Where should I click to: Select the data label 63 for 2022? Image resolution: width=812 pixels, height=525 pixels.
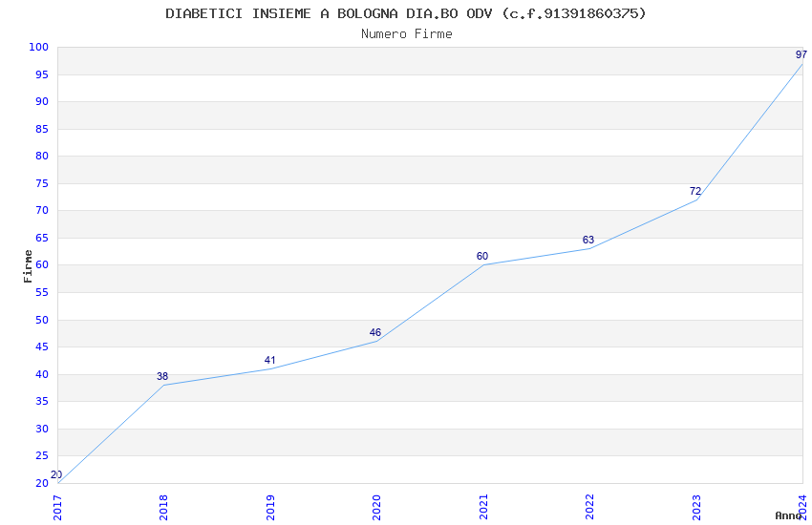point(588,240)
